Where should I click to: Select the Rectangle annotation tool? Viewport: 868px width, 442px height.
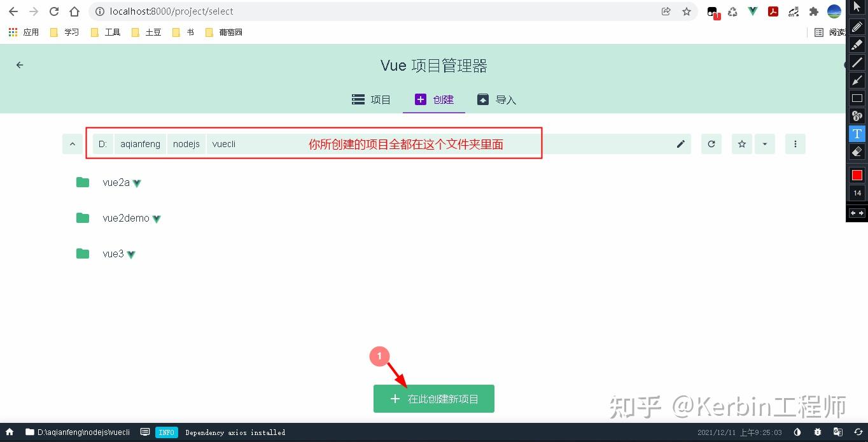pos(857,98)
